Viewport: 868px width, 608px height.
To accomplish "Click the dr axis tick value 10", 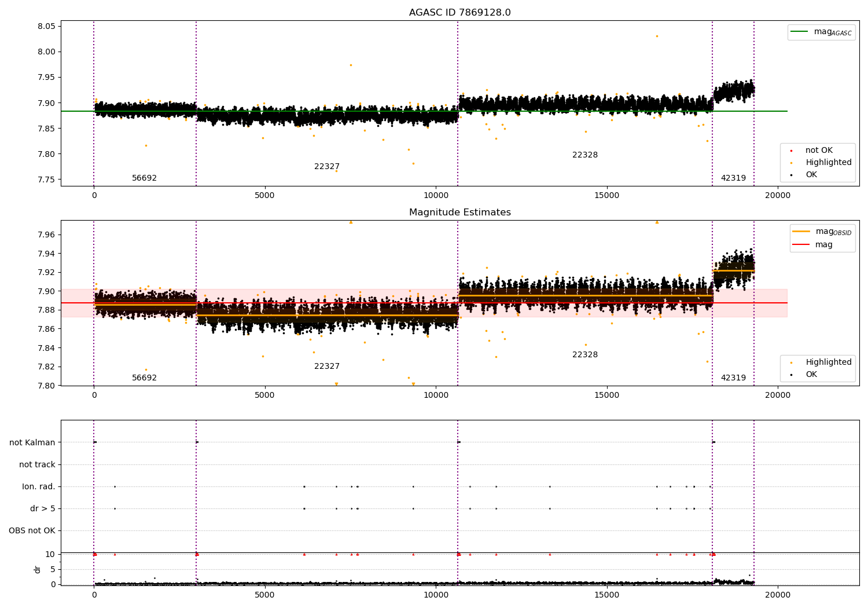I will click(x=50, y=554).
